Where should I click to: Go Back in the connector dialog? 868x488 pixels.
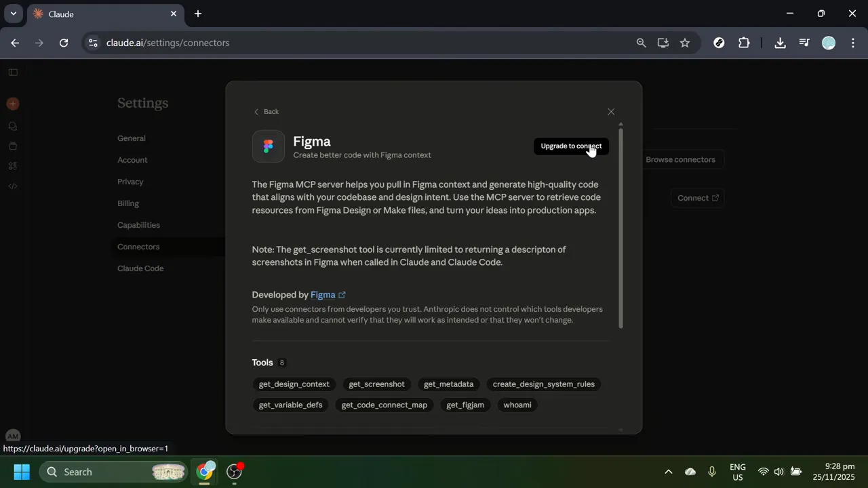click(x=266, y=112)
